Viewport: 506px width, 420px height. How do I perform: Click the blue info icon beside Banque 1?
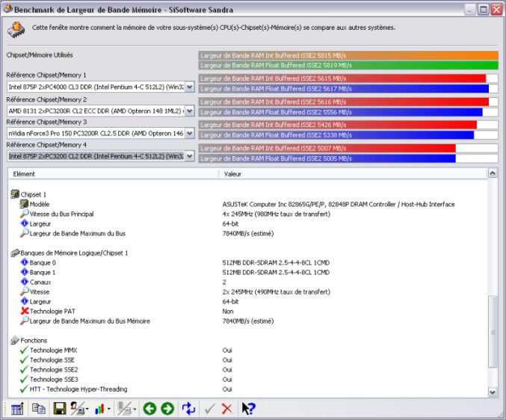pos(24,272)
